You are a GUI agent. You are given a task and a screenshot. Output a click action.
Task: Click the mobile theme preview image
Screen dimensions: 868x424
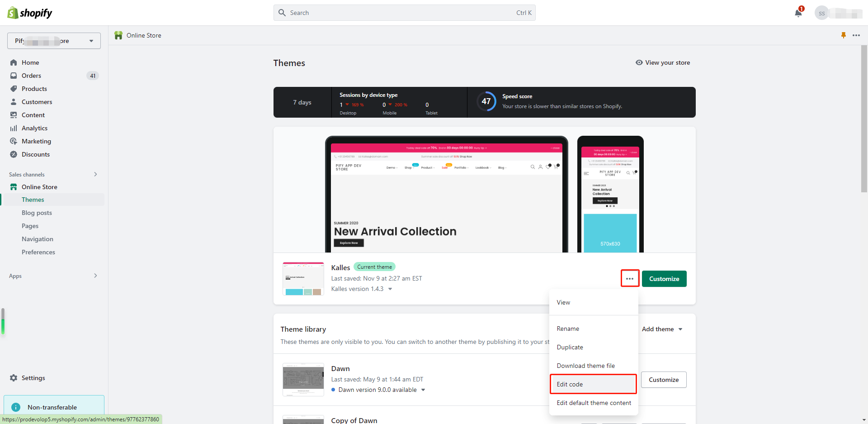point(610,194)
